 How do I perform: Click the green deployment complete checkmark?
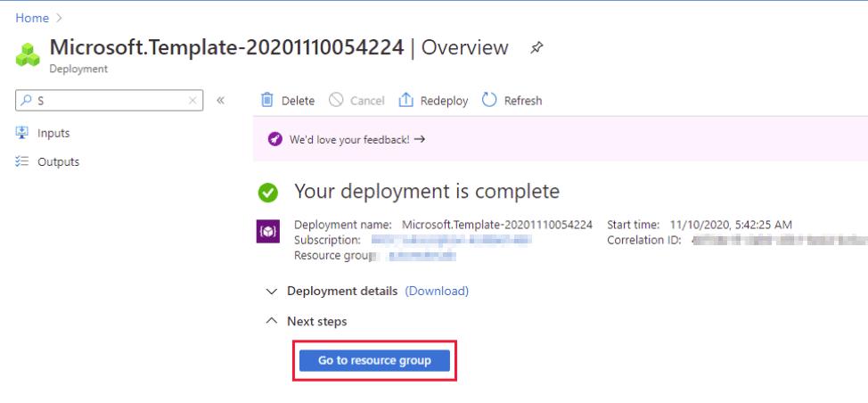pos(266,192)
